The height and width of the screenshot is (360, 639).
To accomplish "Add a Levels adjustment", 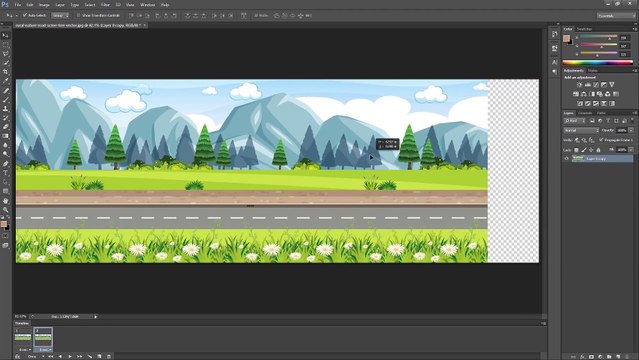I will tap(588, 85).
